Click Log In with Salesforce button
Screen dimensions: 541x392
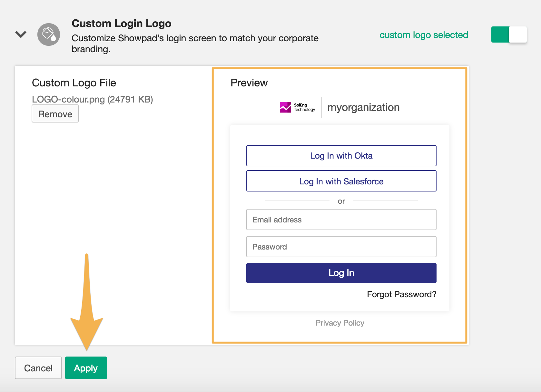click(x=341, y=181)
